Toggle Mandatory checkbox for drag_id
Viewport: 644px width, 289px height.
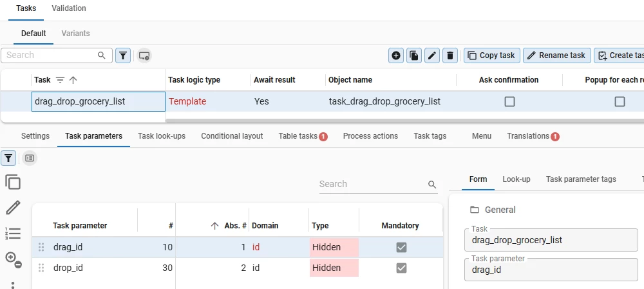401,247
